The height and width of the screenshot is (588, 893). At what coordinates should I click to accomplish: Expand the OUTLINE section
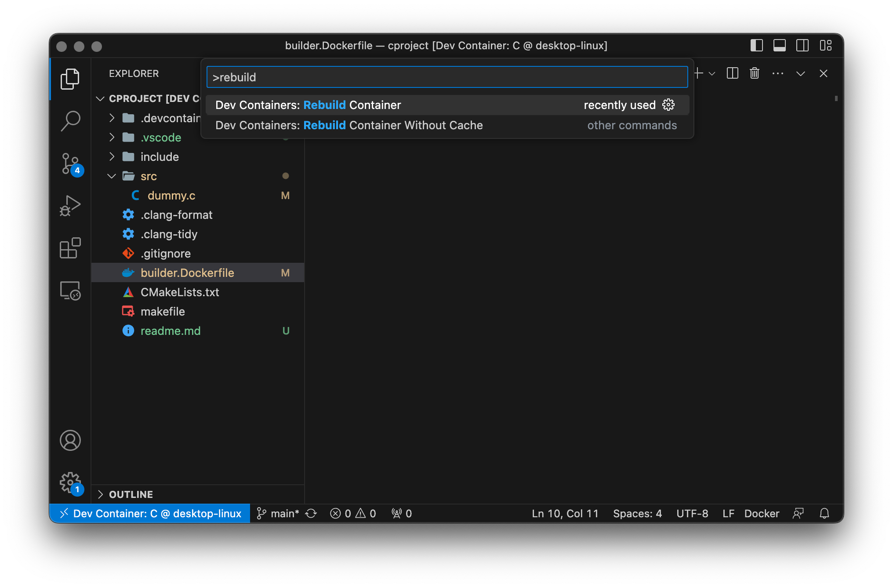click(131, 494)
